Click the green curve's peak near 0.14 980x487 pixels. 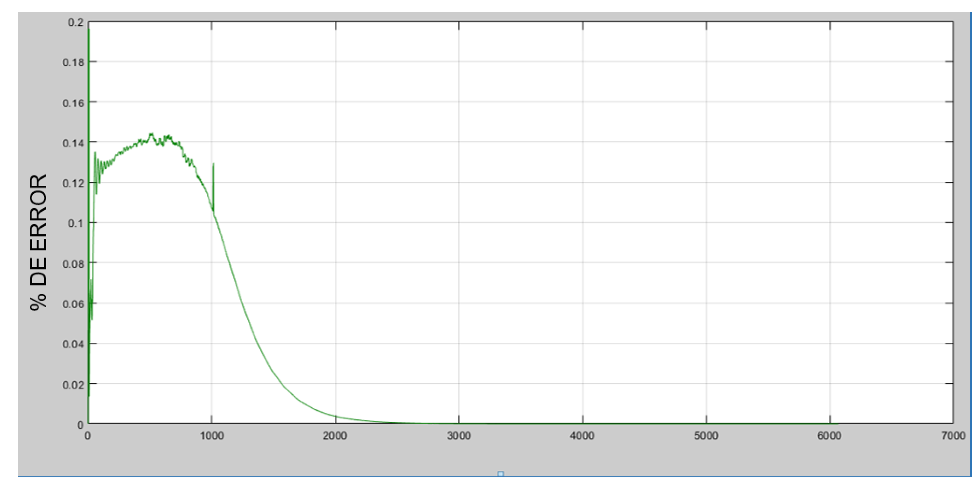[x=151, y=134]
